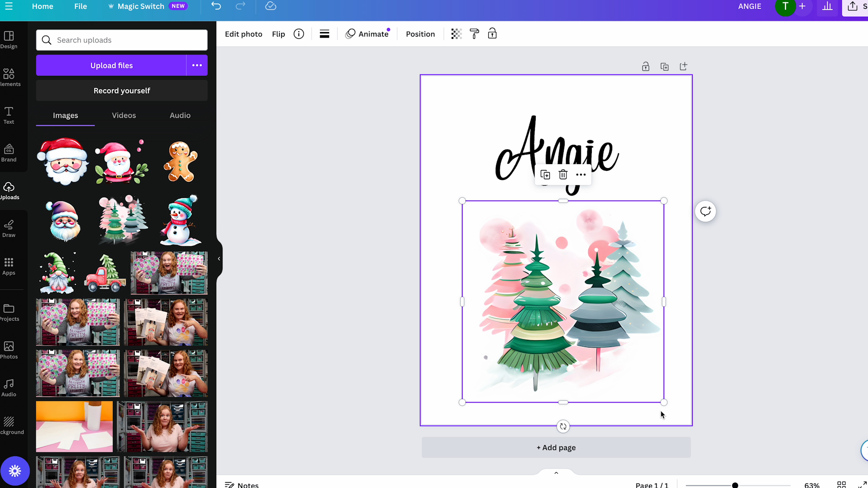Click the transparency/grid icon in toolbar

click(x=456, y=34)
